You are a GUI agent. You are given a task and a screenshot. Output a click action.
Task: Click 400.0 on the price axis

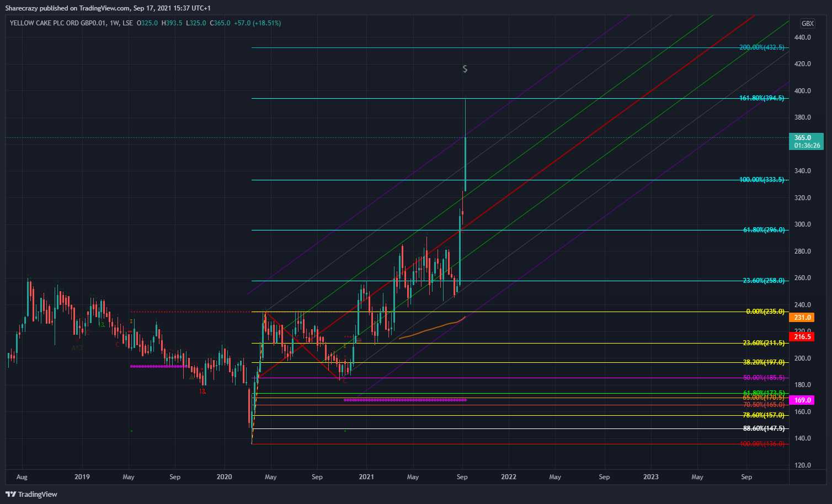[802, 91]
